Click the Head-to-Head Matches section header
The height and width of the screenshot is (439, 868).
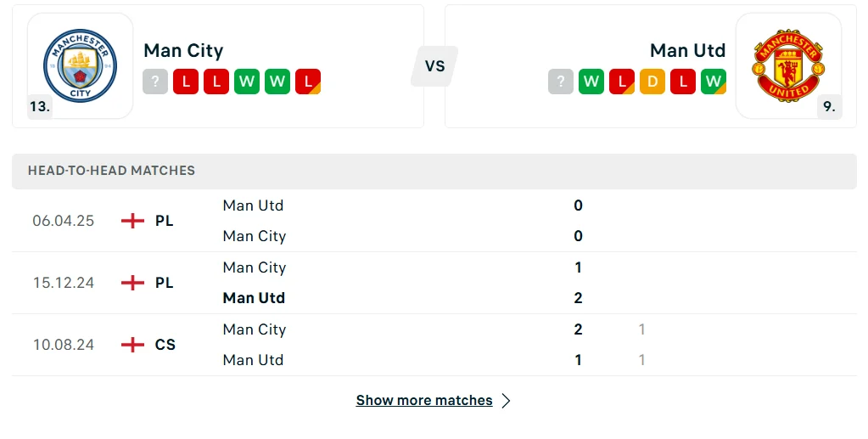coord(111,171)
